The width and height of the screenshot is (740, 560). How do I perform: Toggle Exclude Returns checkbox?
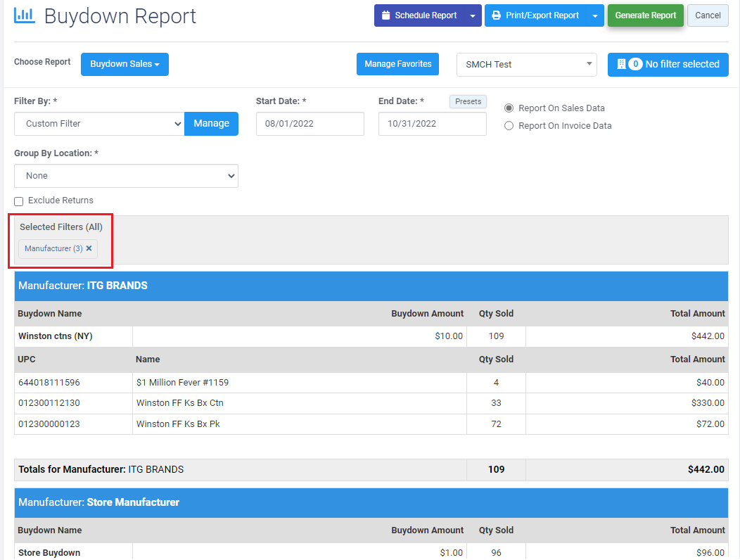[19, 202]
